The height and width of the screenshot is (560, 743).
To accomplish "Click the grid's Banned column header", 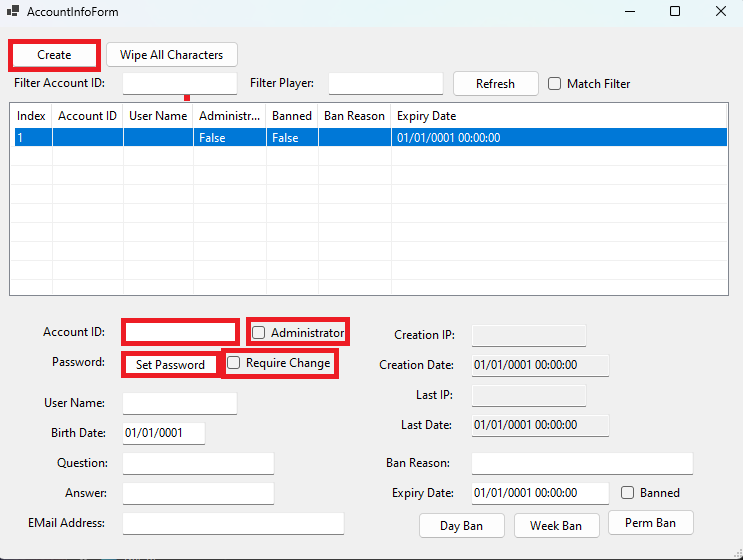I will click(292, 116).
